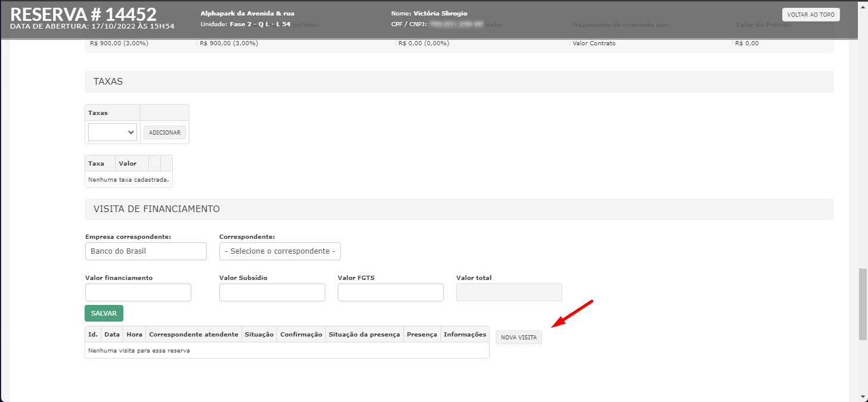Click the TAXAS section heading

pos(108,82)
